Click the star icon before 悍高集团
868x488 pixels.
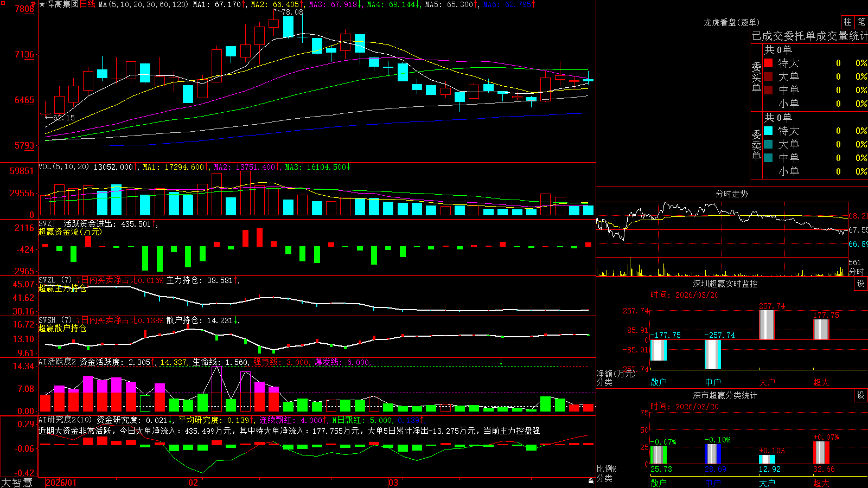pyautogui.click(x=42, y=4)
